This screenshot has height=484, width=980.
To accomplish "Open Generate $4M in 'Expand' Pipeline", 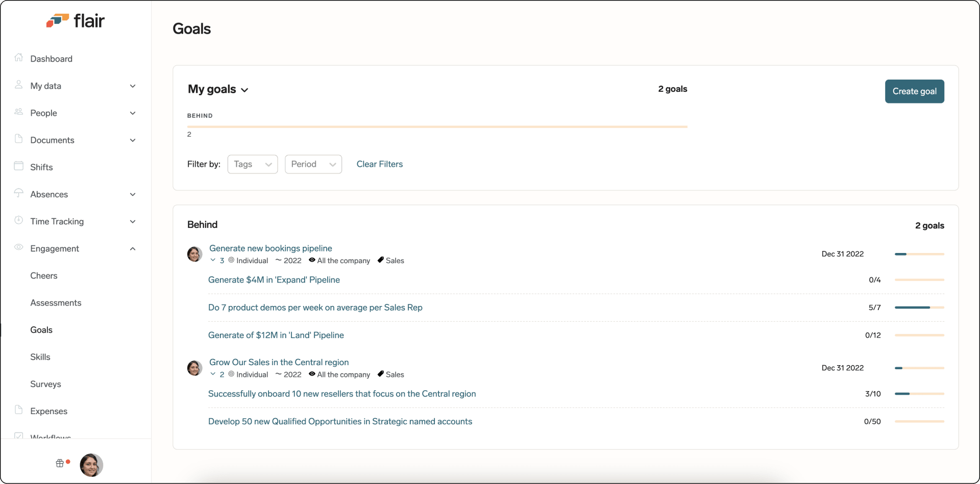I will (x=274, y=280).
